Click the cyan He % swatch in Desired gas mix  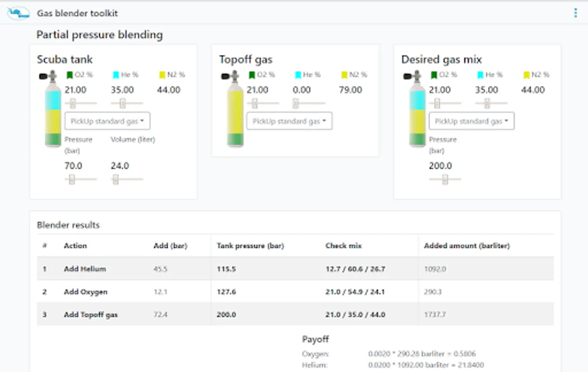480,75
